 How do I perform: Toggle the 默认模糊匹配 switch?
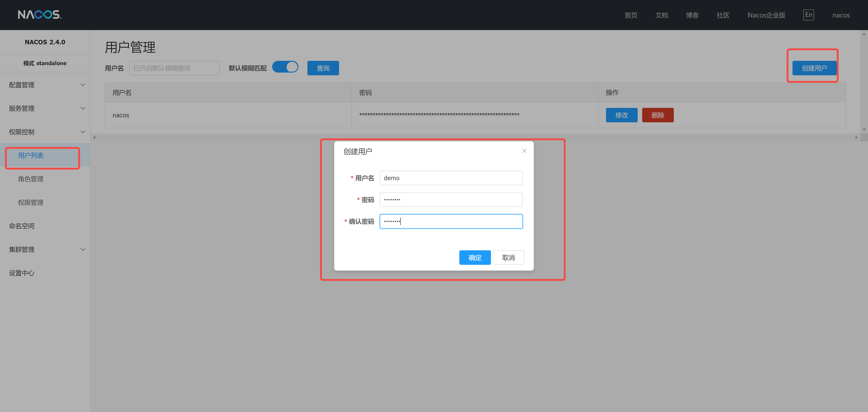pyautogui.click(x=285, y=67)
